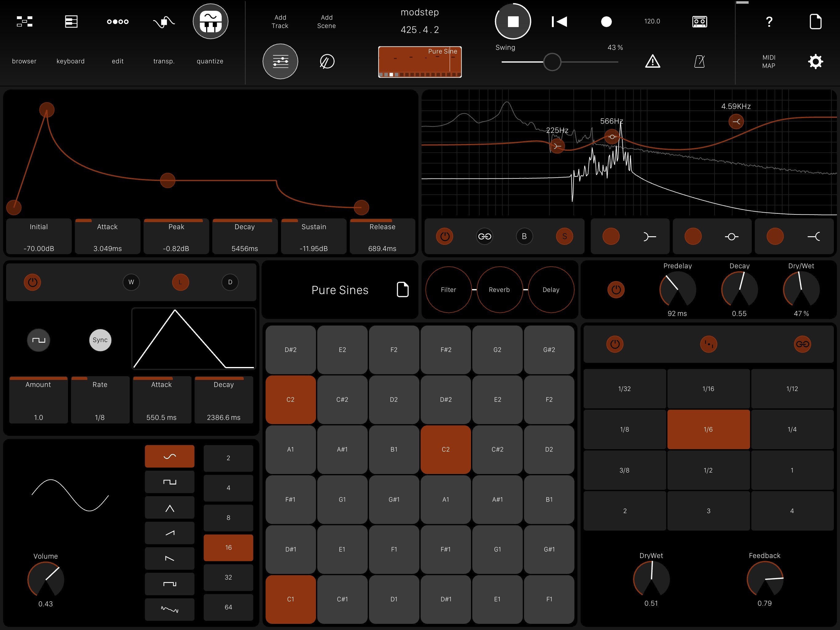Click the 120.0 tempo field
This screenshot has height=630, width=840.
coord(652,21)
